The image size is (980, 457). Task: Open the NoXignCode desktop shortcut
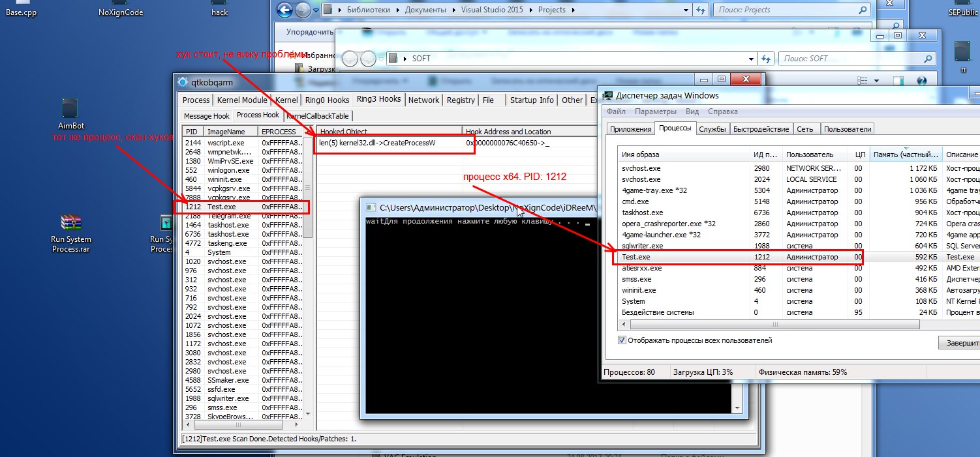pos(121,9)
